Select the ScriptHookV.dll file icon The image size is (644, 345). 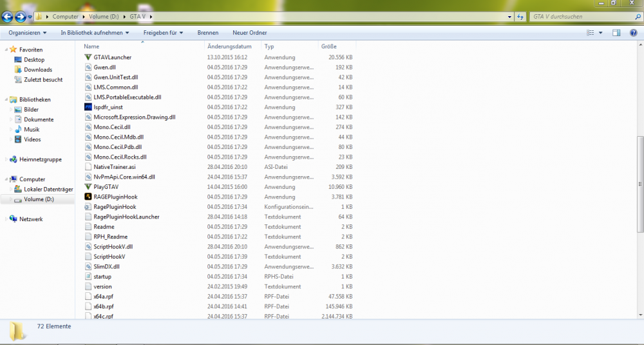tap(88, 247)
